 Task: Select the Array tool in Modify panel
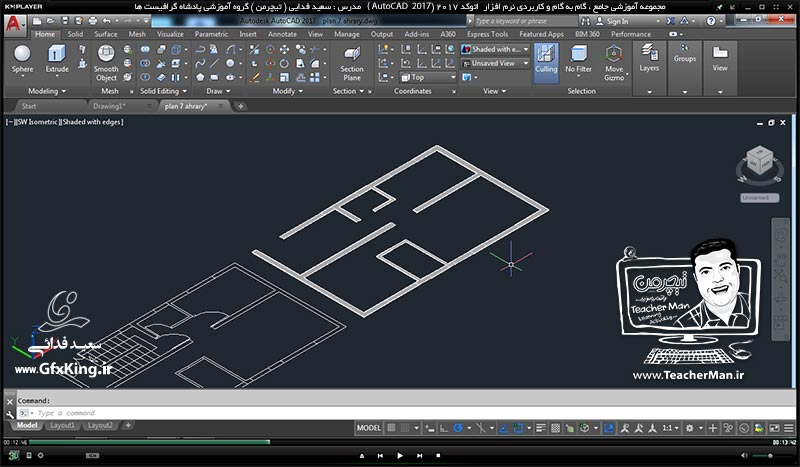coord(315,78)
